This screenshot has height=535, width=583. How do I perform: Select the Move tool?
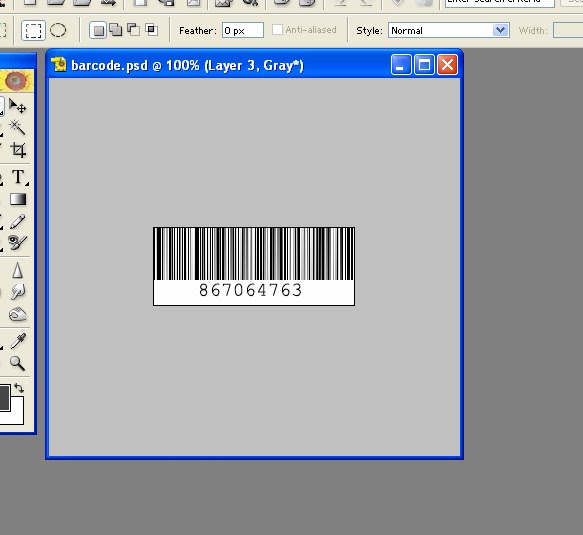point(17,106)
